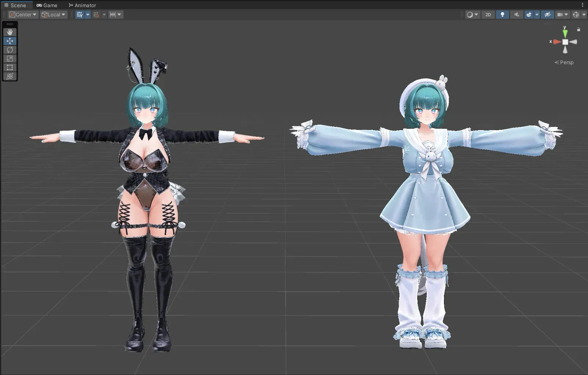Expand the gizmos dropdown arrow
The image size is (588, 375).
tap(584, 15)
